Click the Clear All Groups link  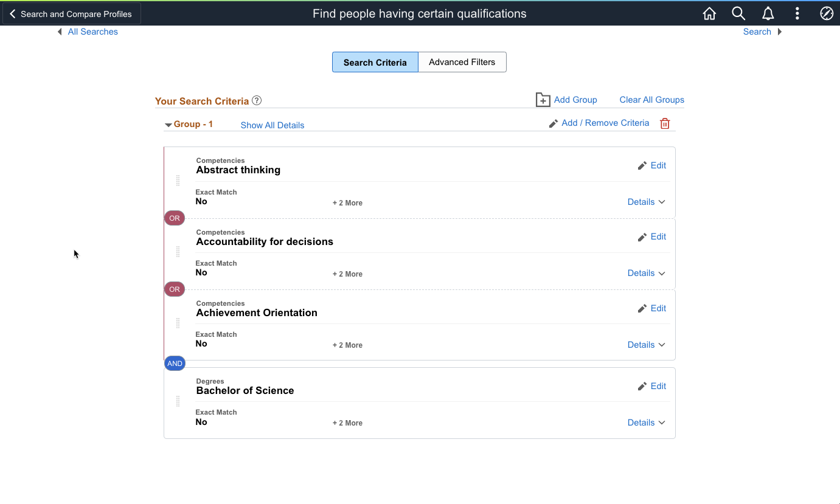651,100
